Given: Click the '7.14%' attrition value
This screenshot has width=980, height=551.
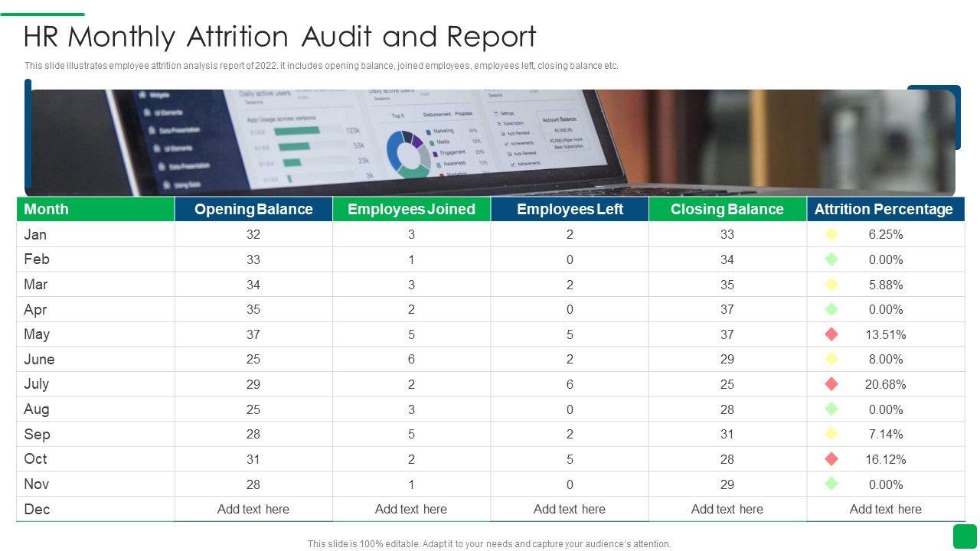Looking at the screenshot, I should 886,434.
